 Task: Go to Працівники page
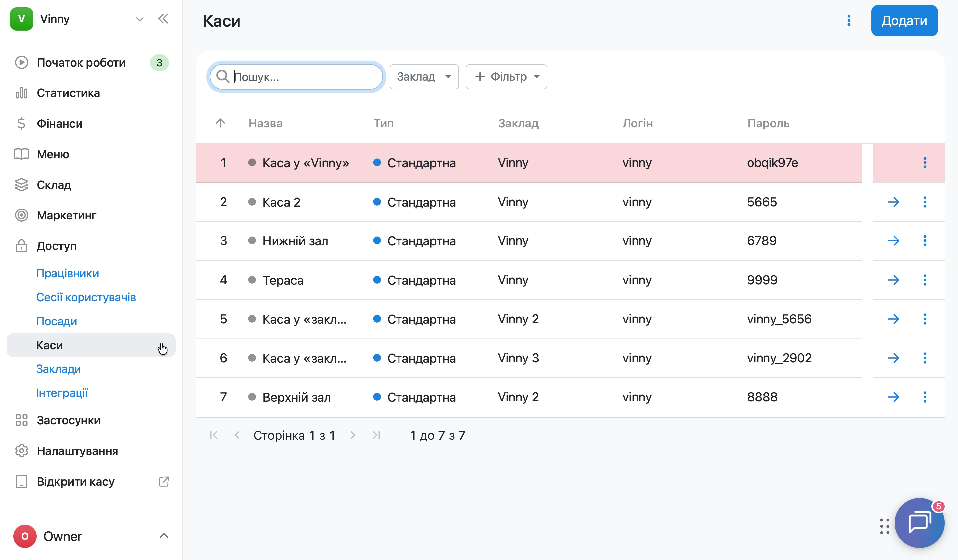68,273
